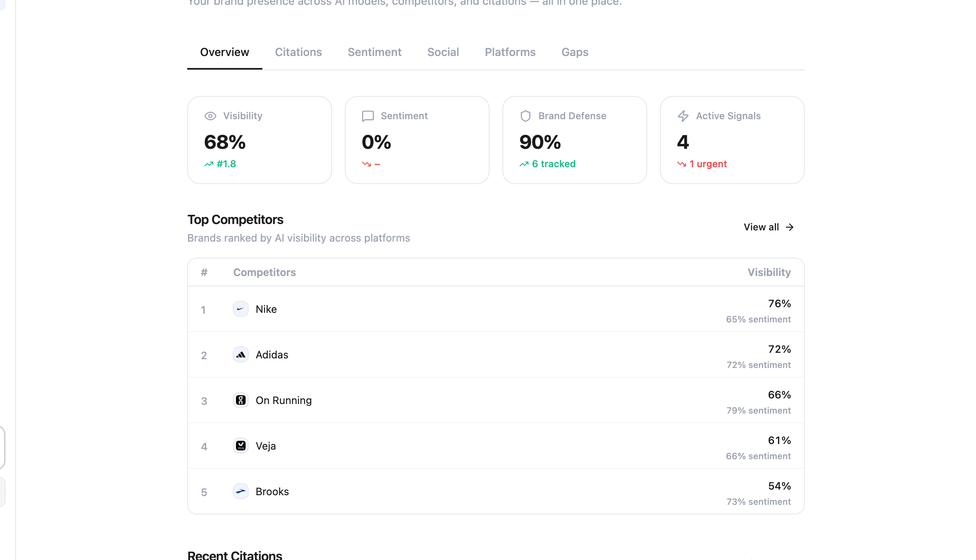
Task: Click the red downtrend arrow under 0%
Action: (366, 164)
